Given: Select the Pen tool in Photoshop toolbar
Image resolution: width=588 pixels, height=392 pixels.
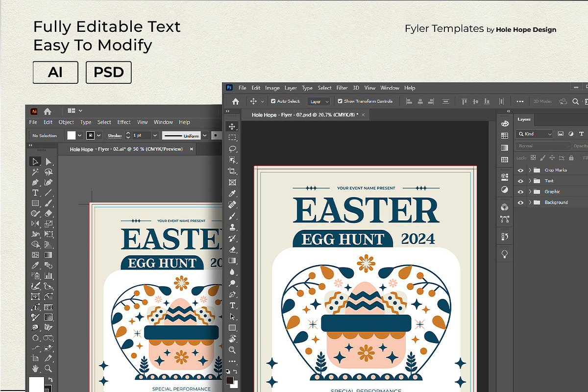Looking at the screenshot, I should coord(232,294).
